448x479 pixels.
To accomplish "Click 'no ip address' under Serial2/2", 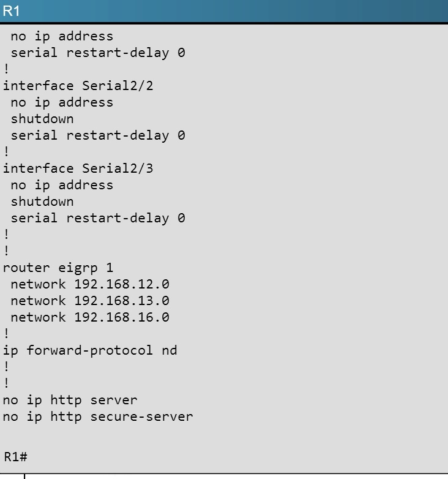I will pos(62,103).
